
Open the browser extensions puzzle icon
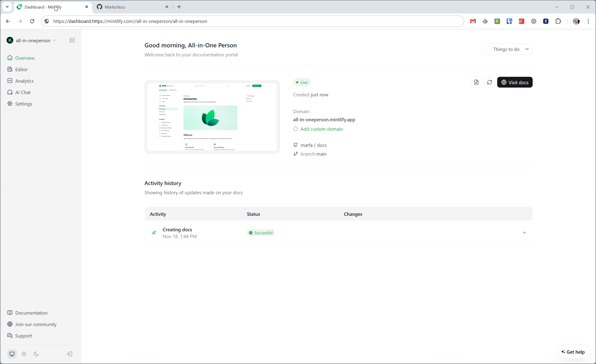tap(558, 21)
